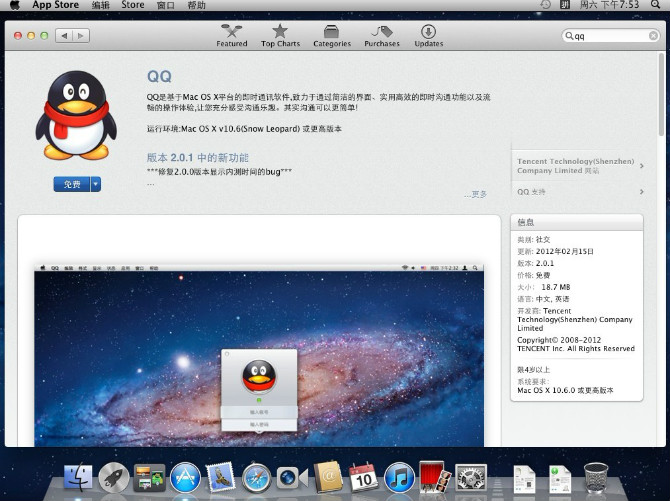Open the Top Charts section
Viewport: 670px width, 501px height.
click(280, 36)
